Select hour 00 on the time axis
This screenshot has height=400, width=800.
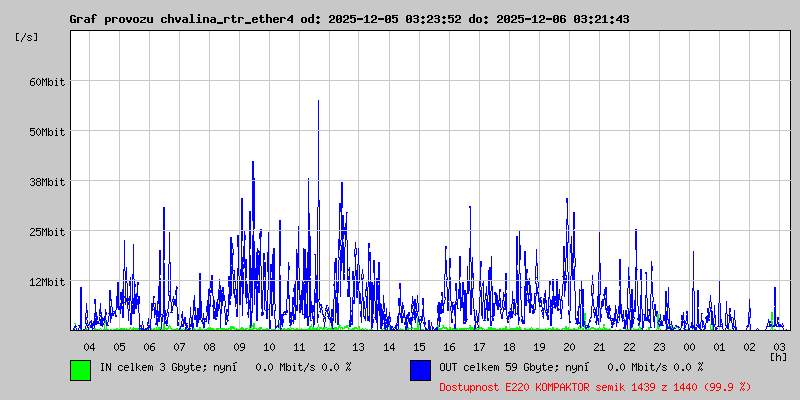coord(689,346)
